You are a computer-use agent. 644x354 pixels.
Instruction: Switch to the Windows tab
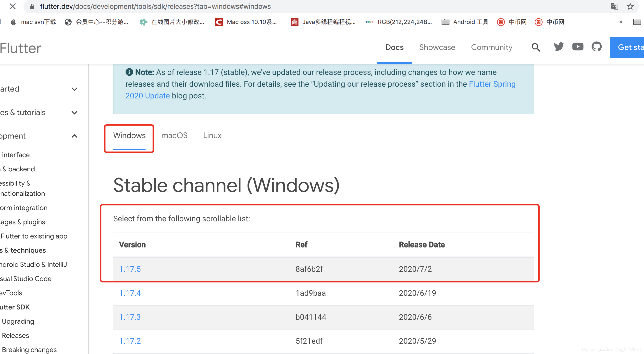tap(129, 136)
